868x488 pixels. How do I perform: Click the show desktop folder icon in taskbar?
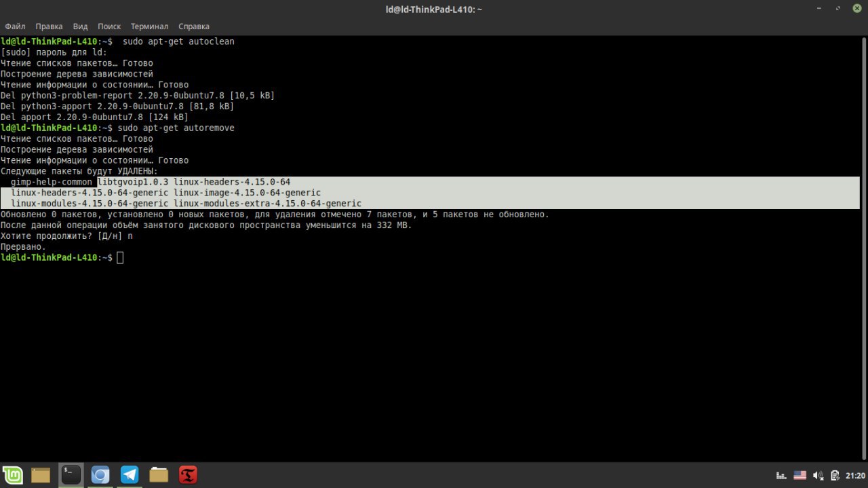[x=41, y=475]
